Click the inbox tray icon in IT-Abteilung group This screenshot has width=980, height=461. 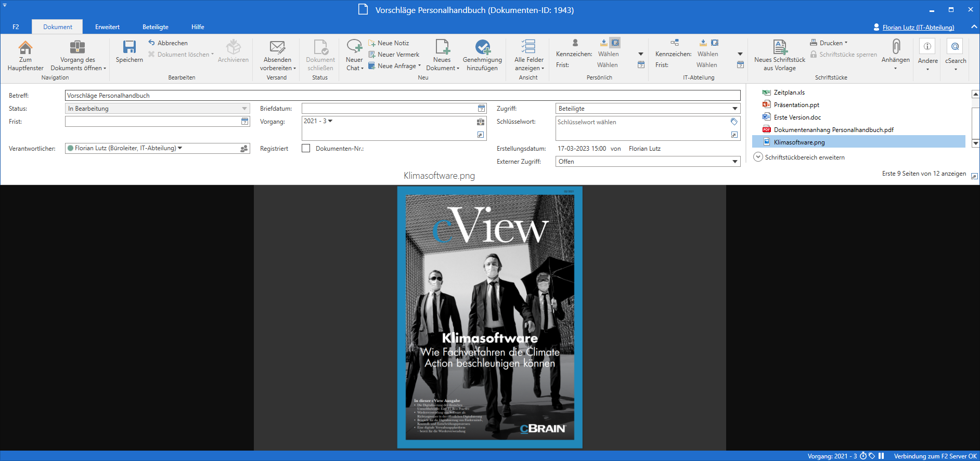(x=703, y=43)
